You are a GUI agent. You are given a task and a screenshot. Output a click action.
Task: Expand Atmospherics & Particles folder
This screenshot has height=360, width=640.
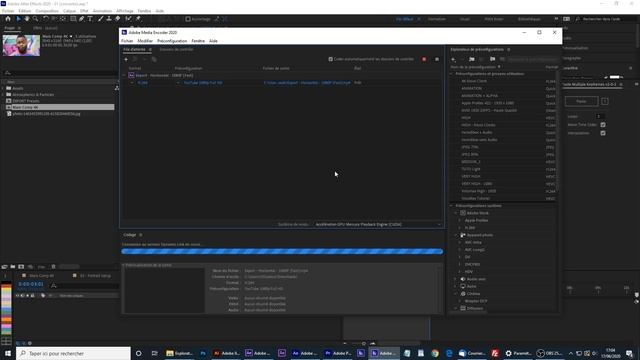pos(3,95)
